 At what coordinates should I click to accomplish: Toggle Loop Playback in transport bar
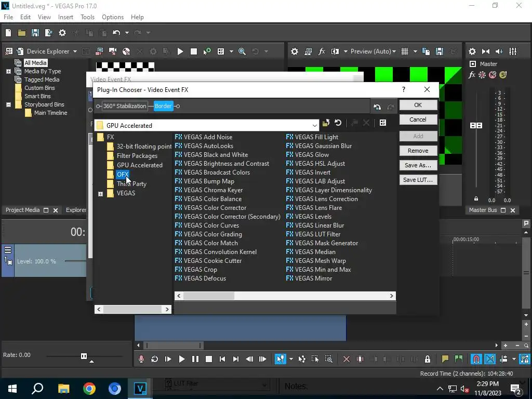154,359
